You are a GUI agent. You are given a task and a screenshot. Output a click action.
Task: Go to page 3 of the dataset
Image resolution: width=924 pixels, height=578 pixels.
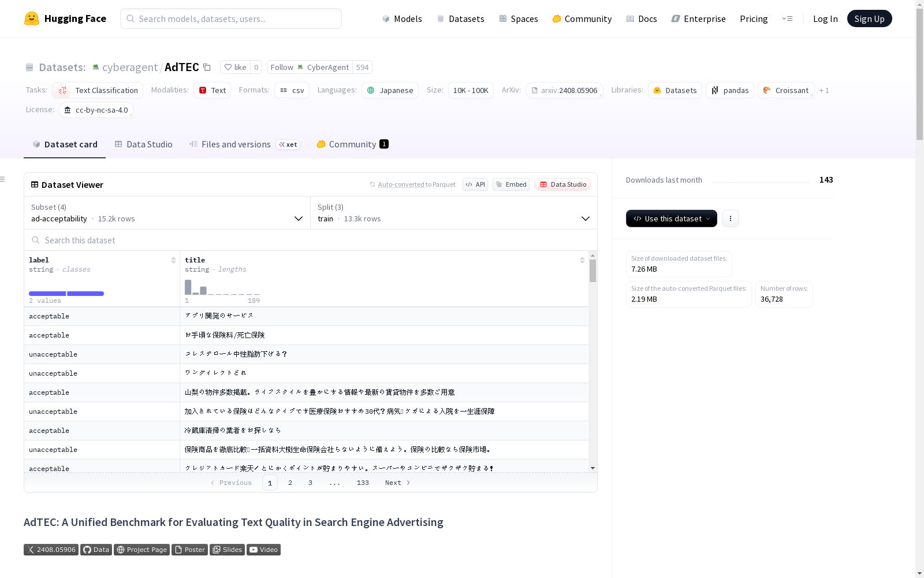click(310, 483)
